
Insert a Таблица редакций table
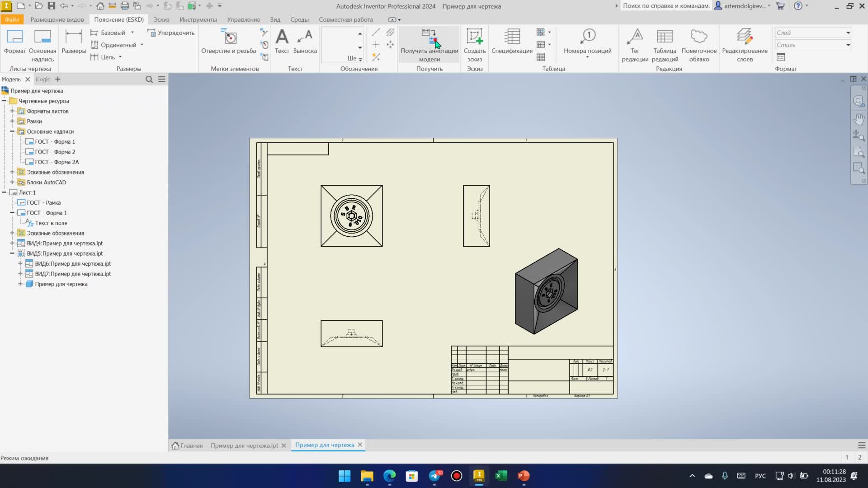(x=665, y=45)
